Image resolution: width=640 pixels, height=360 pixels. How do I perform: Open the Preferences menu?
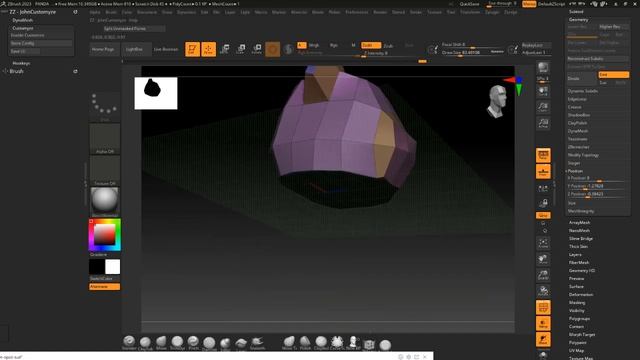pos(356,12)
